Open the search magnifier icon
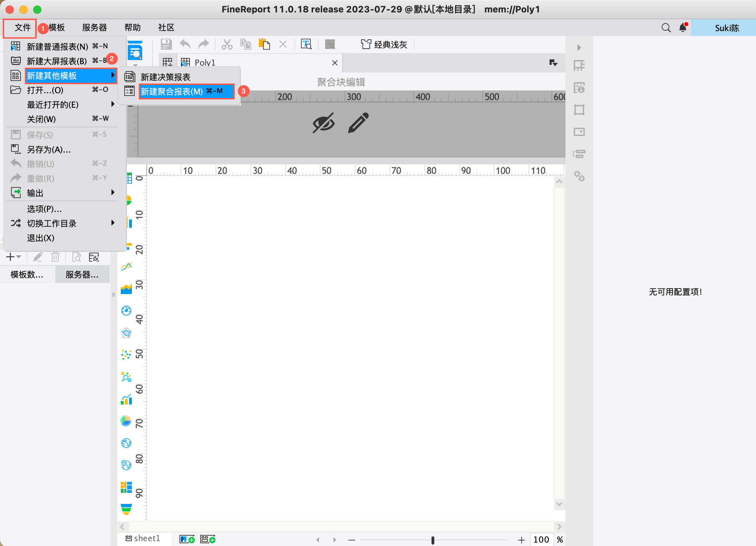Viewport: 756px width, 546px height. (666, 28)
